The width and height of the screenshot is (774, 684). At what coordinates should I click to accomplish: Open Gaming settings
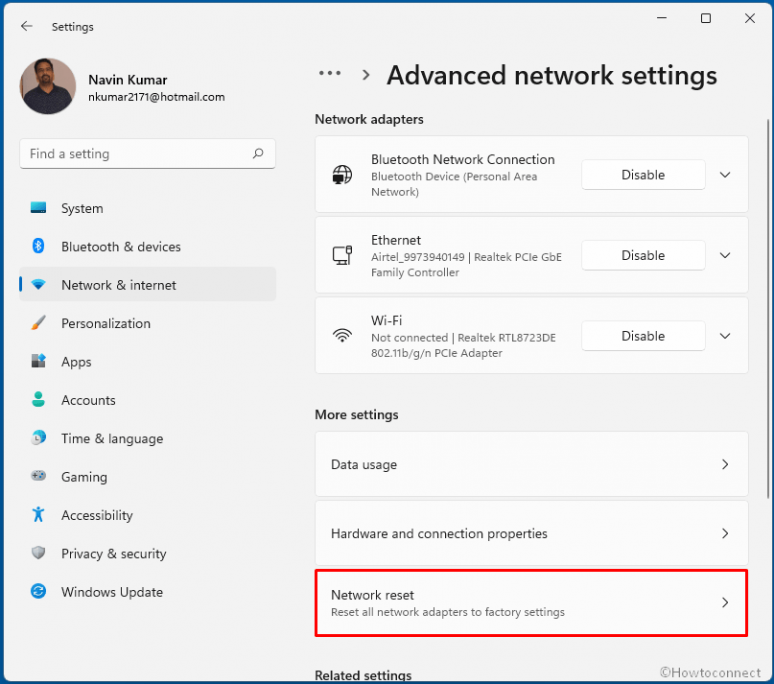click(147, 477)
